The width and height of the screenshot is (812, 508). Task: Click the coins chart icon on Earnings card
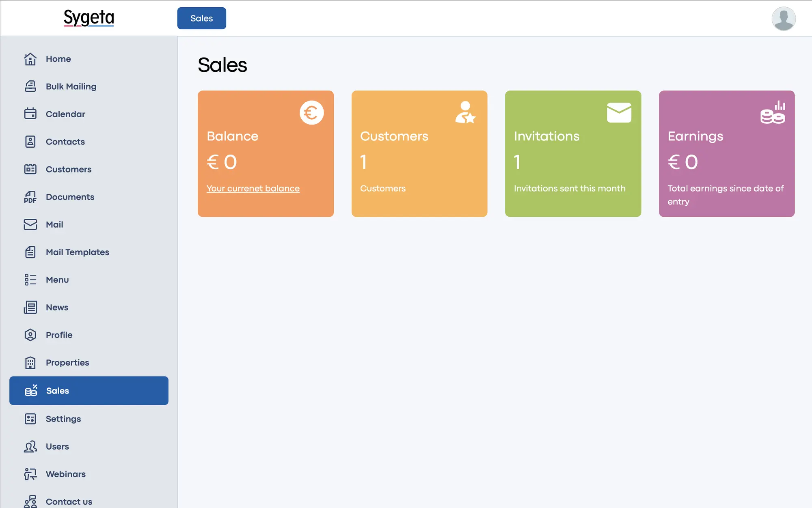[x=773, y=112]
